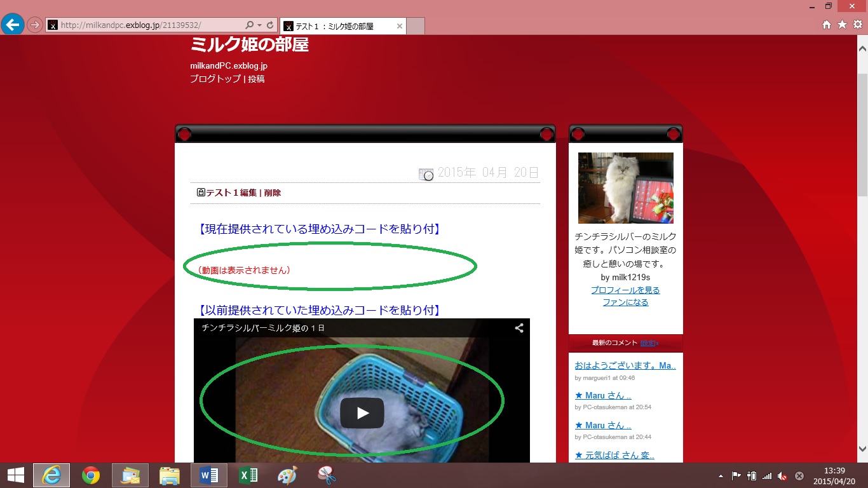
Task: Refresh the page with the reload icon
Action: 270,25
